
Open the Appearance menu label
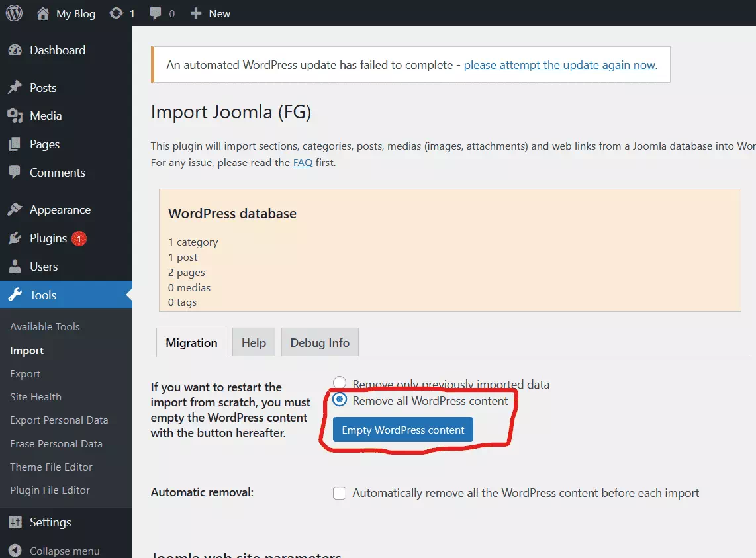60,210
